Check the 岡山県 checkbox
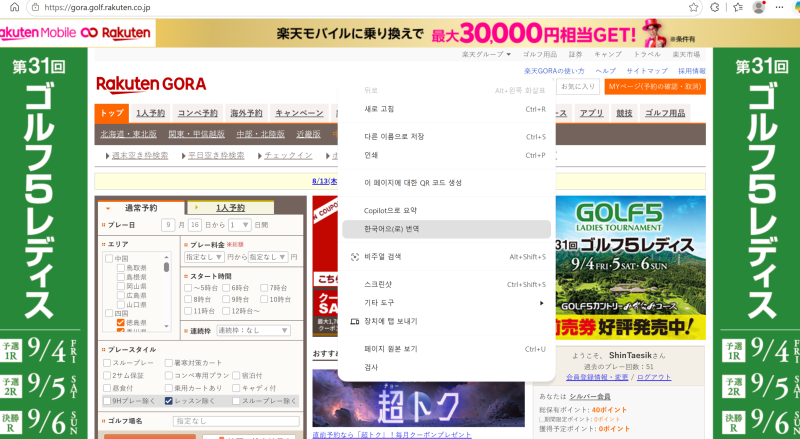Screen dimensions: 800x439 121,286
